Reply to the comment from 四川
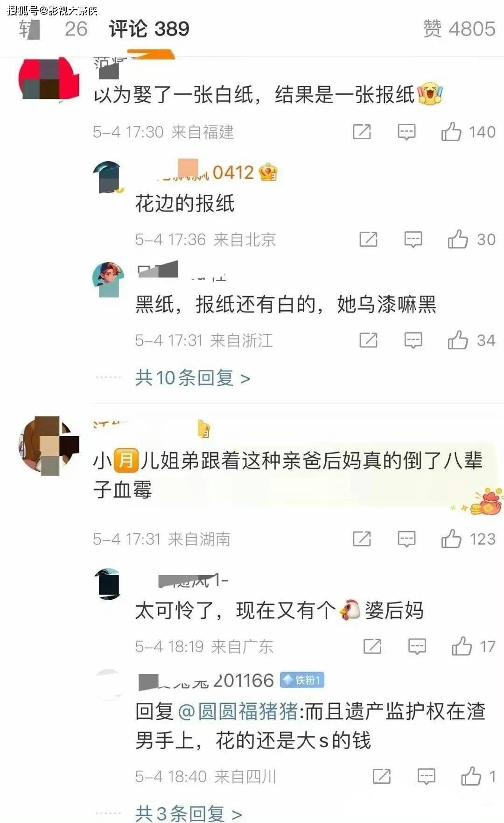This screenshot has width=504, height=823. pos(426,776)
